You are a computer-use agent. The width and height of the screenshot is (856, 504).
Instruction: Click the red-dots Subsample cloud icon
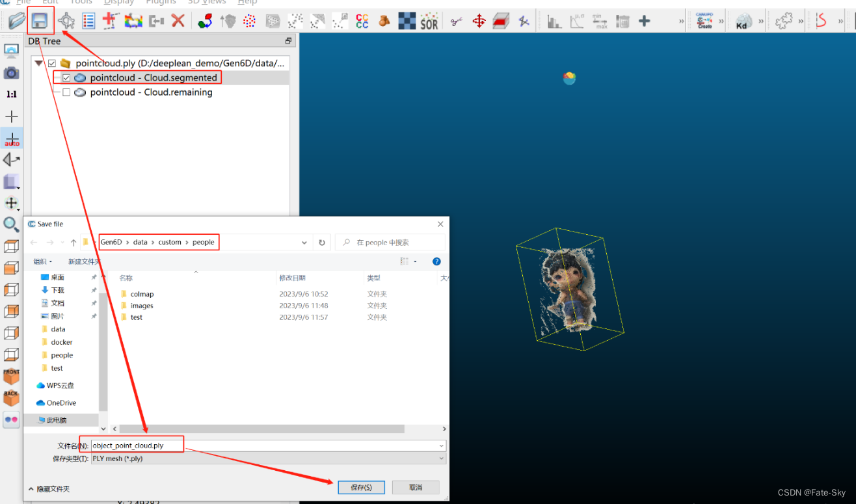[249, 21]
